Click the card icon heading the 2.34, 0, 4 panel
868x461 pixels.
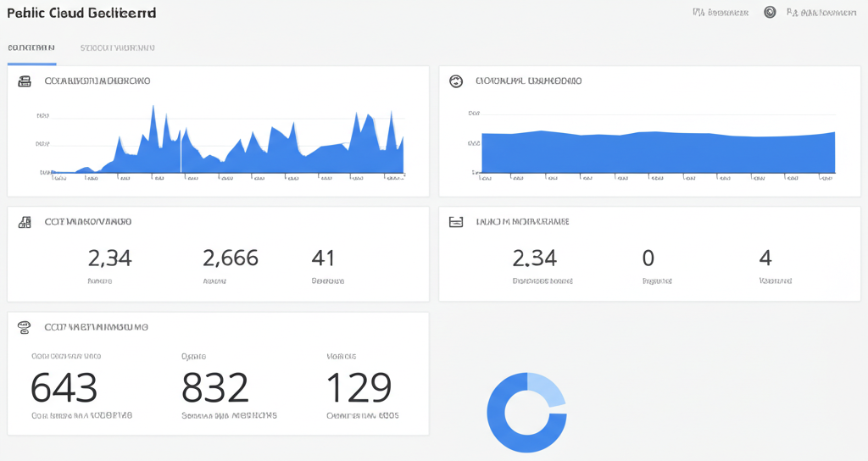[455, 222]
